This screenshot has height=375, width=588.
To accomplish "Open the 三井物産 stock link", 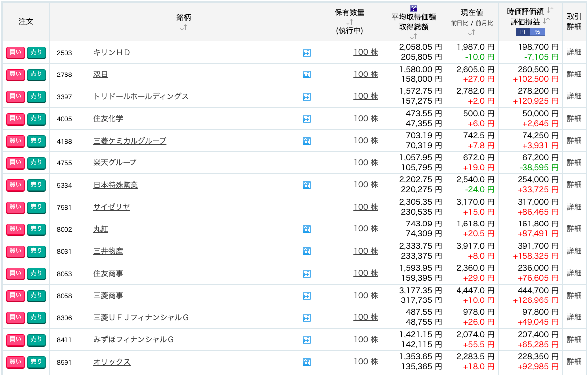I will pyautogui.click(x=108, y=251).
